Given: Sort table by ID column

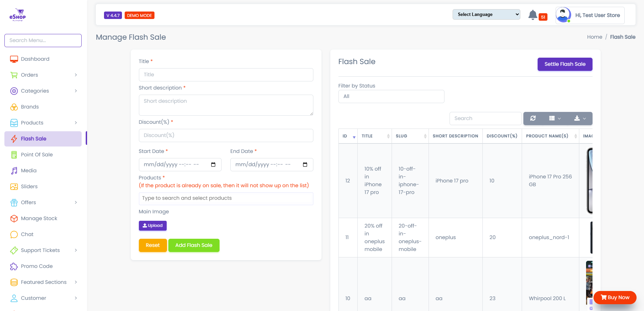Looking at the screenshot, I should (x=348, y=136).
